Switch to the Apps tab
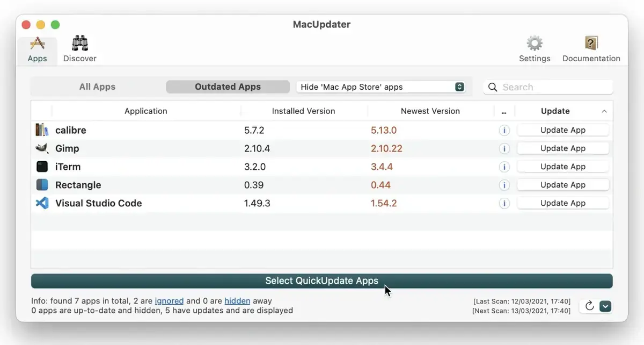644x345 pixels. 37,48
